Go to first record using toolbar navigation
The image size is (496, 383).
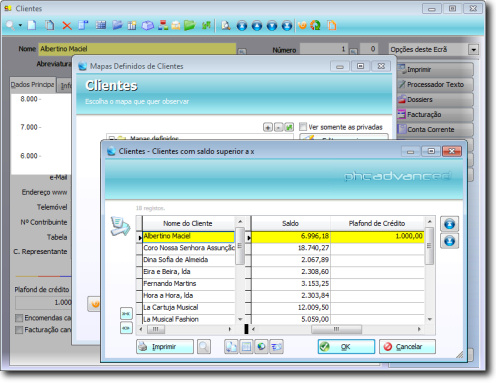(x=242, y=26)
